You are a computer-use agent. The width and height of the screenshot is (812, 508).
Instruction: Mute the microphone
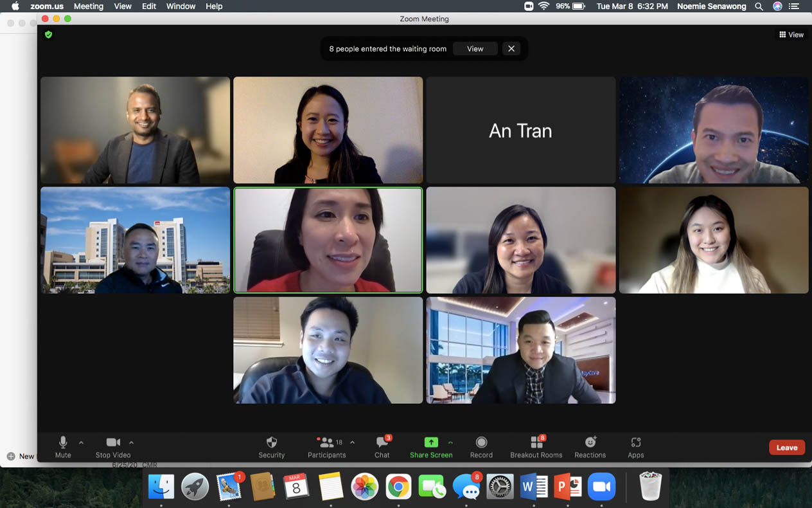click(x=63, y=442)
